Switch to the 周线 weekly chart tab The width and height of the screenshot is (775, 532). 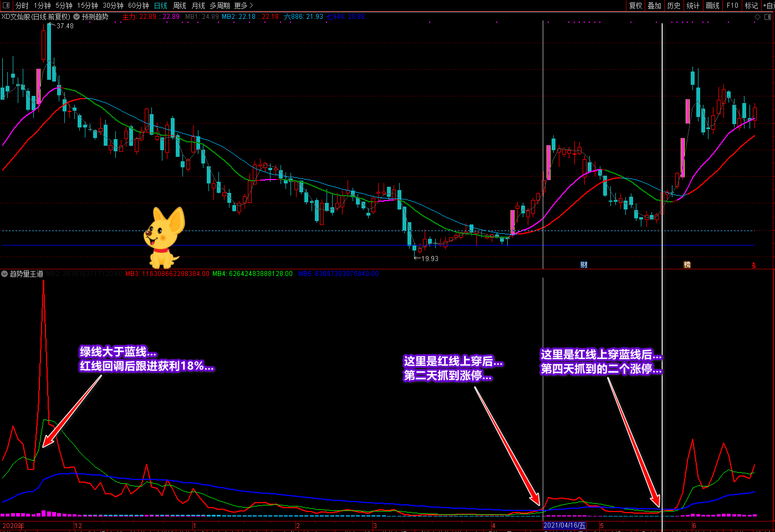coord(180,6)
